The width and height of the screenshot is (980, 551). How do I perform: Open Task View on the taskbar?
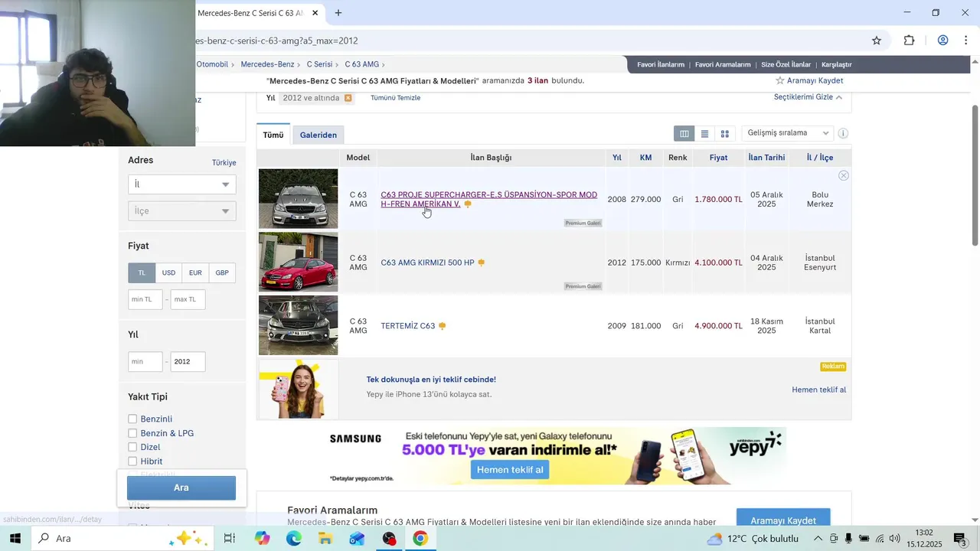[x=229, y=539]
